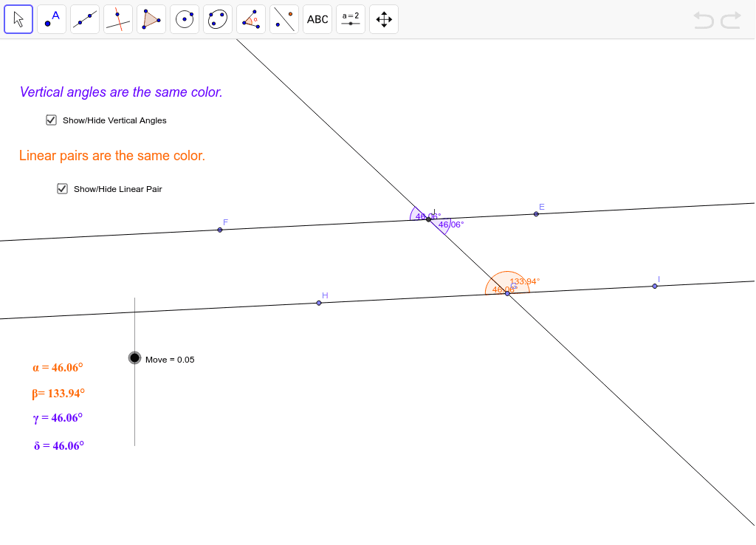Select the Move Graphics View tool

(x=384, y=19)
